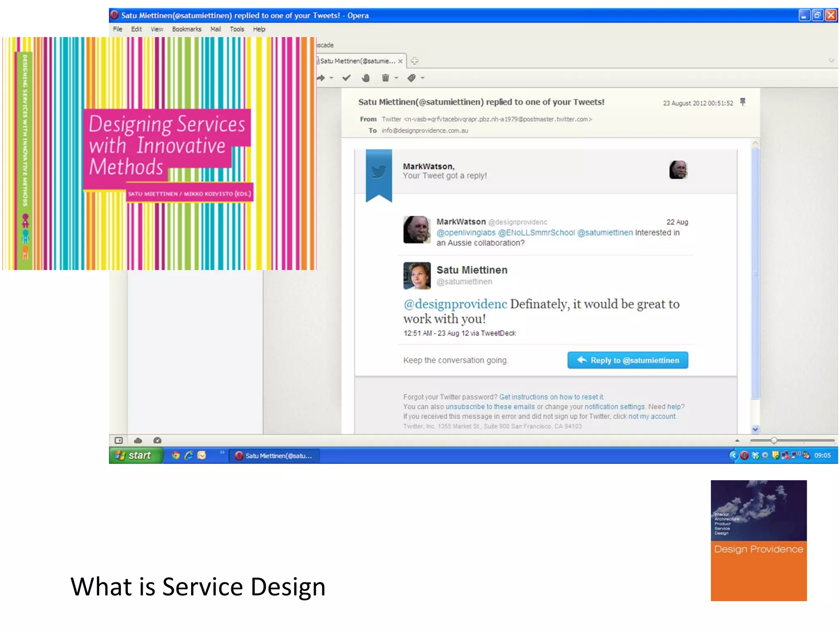Click the Satu Miettinen taskbar button
Screen dimensions: 840x630
point(274,456)
